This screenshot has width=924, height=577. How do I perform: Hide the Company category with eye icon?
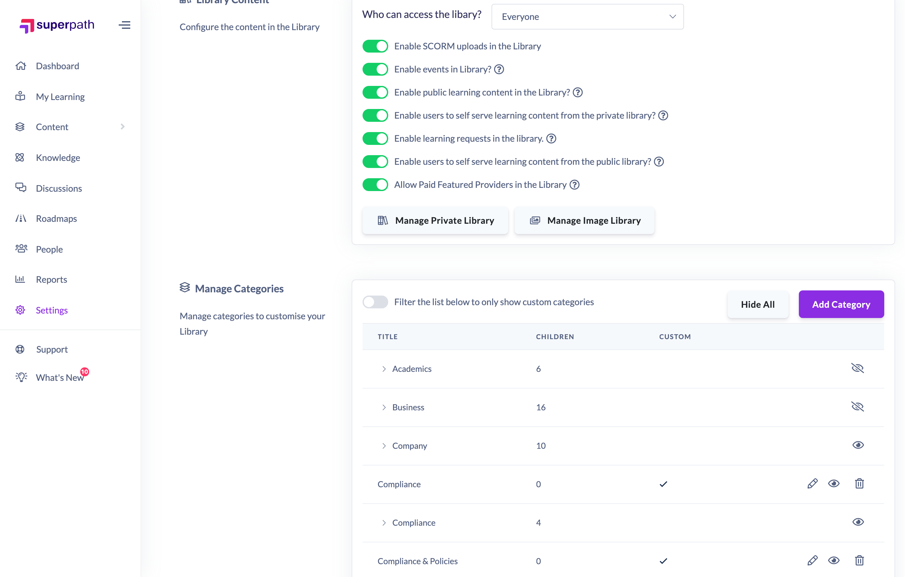pos(858,445)
